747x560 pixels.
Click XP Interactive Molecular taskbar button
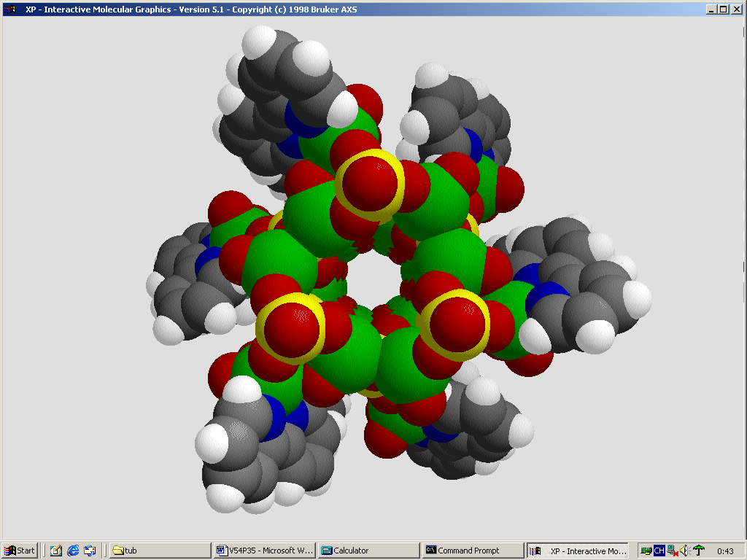tap(577, 551)
